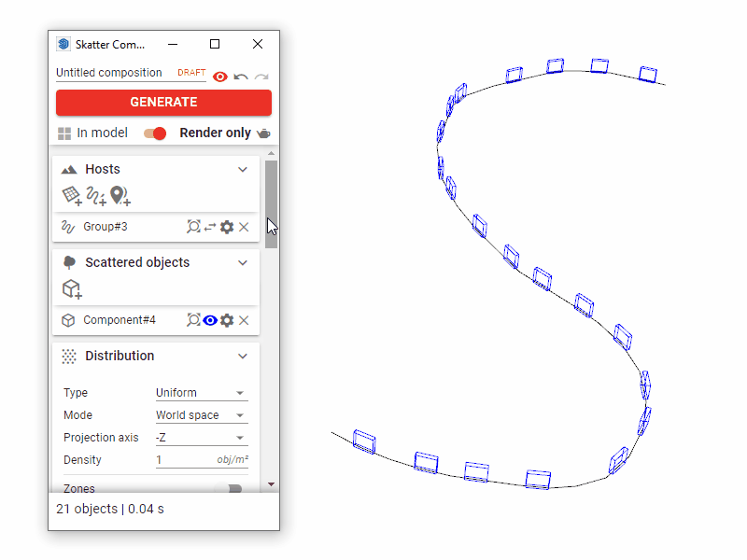Click the undo arrow icon
Viewport: 747px width, 560px height.
[240, 77]
